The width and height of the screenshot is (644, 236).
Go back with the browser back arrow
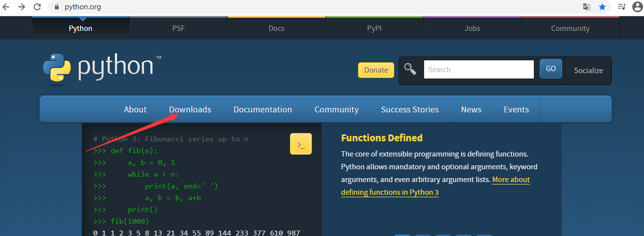pyautogui.click(x=6, y=7)
